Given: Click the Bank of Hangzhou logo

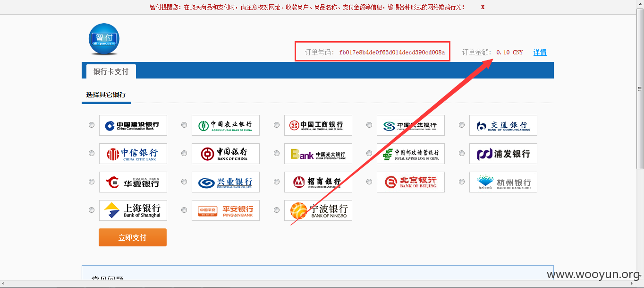Looking at the screenshot, I should tap(503, 182).
